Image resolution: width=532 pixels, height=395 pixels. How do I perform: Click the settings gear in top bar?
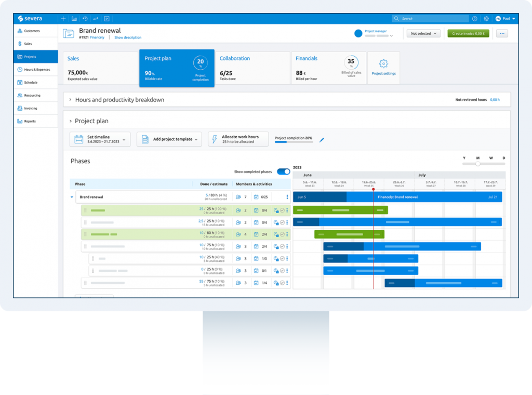486,19
